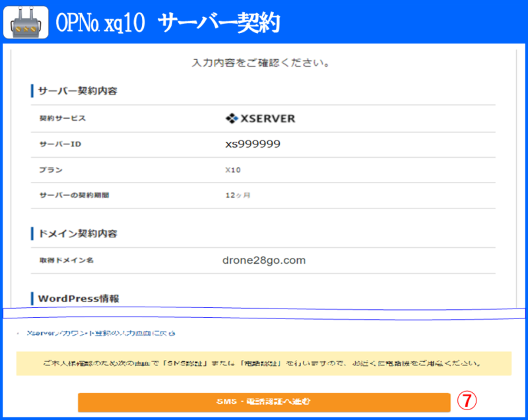Click the WordPress情報 section heading

(x=79, y=299)
